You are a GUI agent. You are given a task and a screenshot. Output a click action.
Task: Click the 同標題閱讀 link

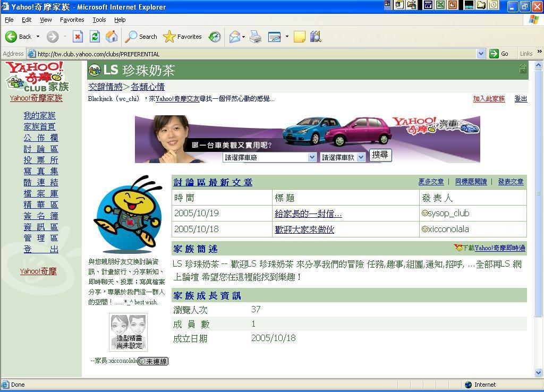471,182
